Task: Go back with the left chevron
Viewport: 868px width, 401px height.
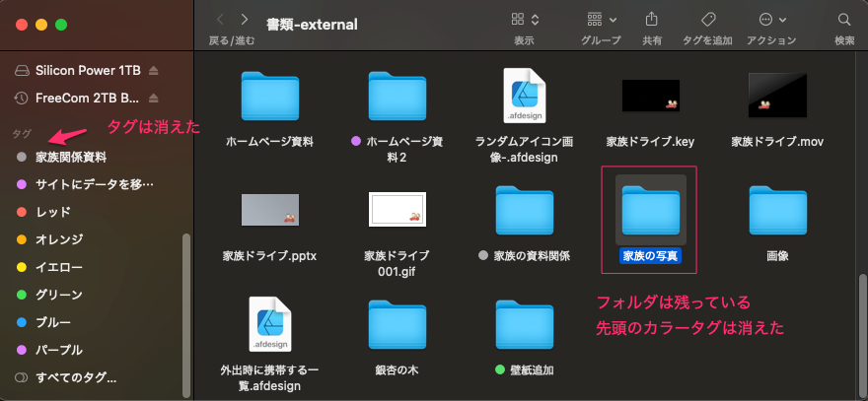Action: click(x=219, y=20)
